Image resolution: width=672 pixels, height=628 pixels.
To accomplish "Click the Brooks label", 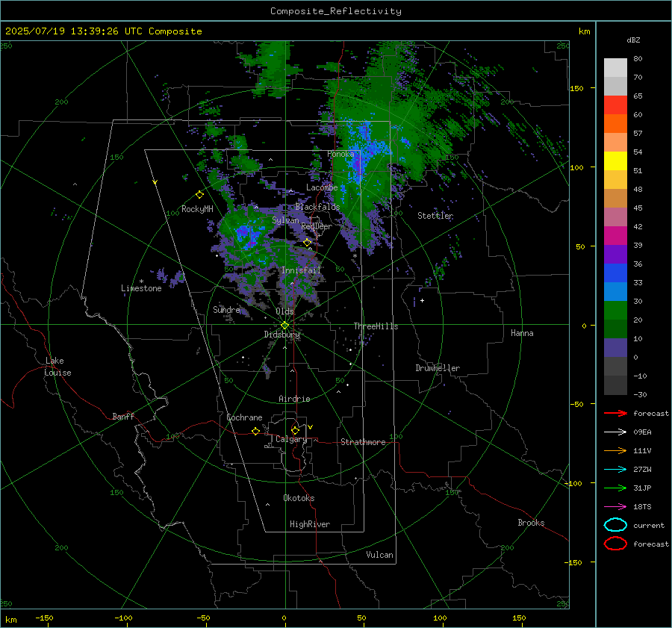I will [x=531, y=523].
